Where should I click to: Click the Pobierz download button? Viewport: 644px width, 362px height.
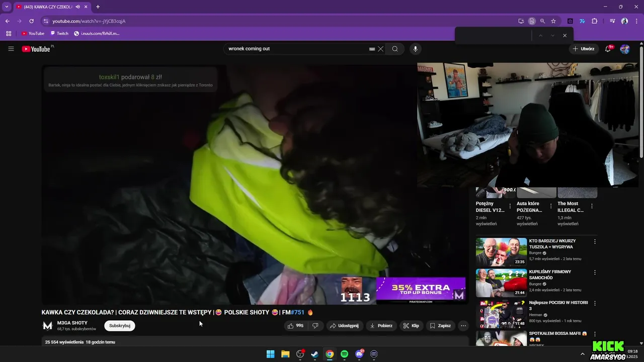pyautogui.click(x=381, y=326)
